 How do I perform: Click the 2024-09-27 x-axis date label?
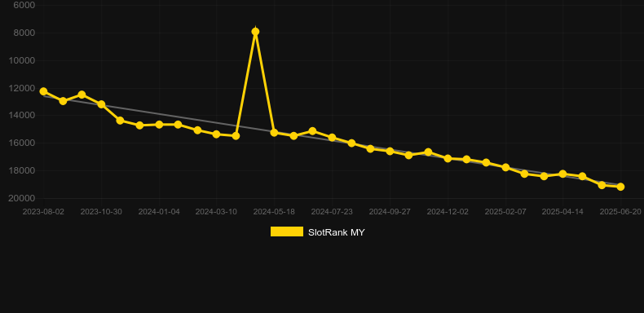coord(390,212)
